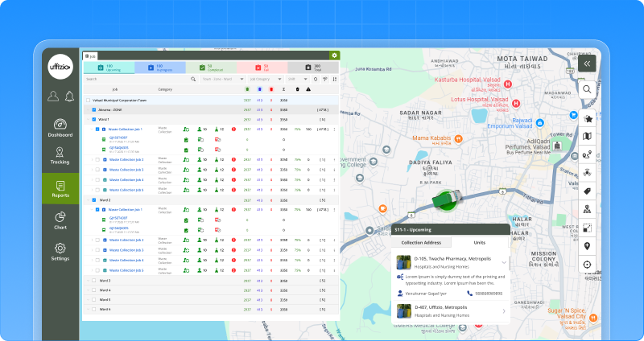Click the green gear icon on Job panel
Screen dimensions: 644x341
(334, 55)
